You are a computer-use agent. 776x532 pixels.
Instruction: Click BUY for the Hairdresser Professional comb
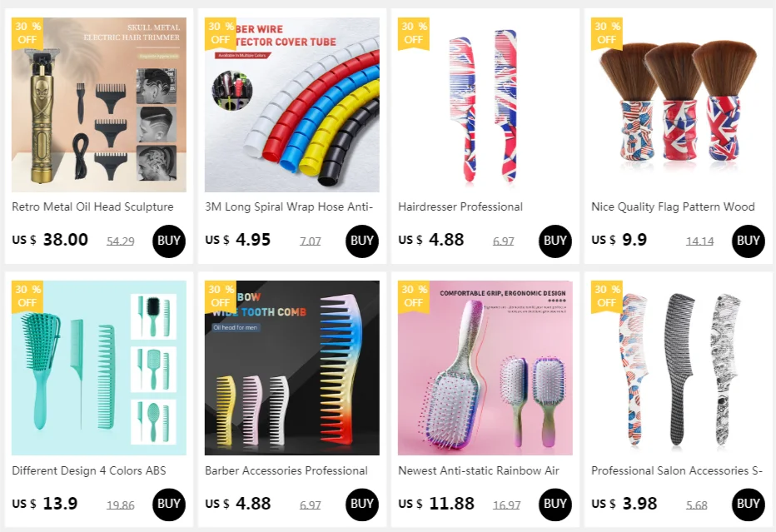(555, 241)
